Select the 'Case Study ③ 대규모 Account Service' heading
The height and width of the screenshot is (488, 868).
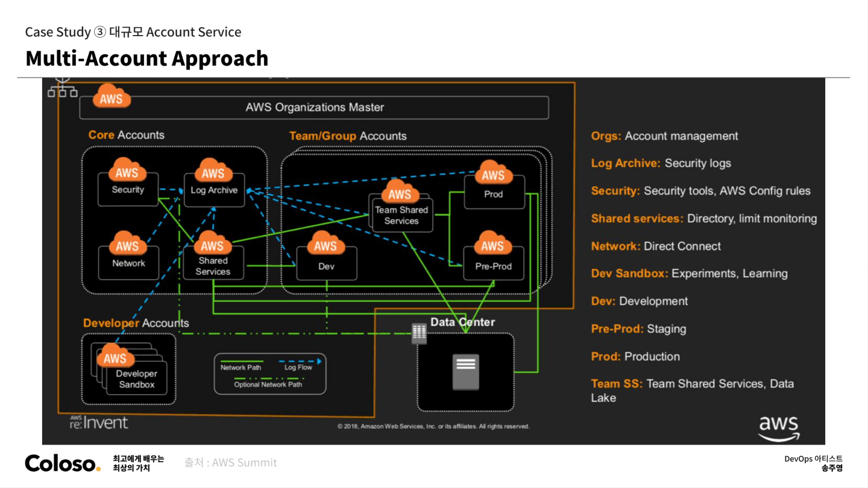[x=133, y=32]
